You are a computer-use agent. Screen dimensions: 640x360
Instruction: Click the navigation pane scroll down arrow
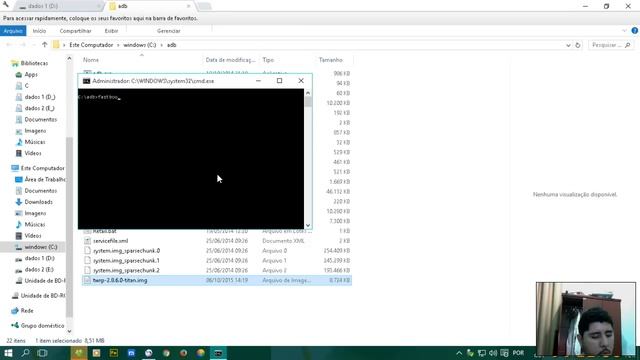click(x=69, y=331)
